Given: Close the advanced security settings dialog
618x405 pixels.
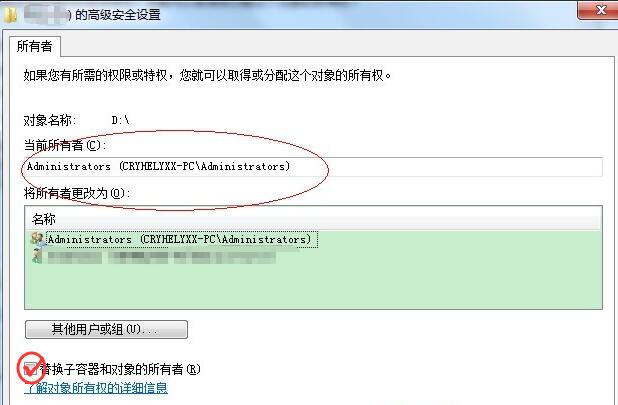Looking at the screenshot, I should point(600,10).
